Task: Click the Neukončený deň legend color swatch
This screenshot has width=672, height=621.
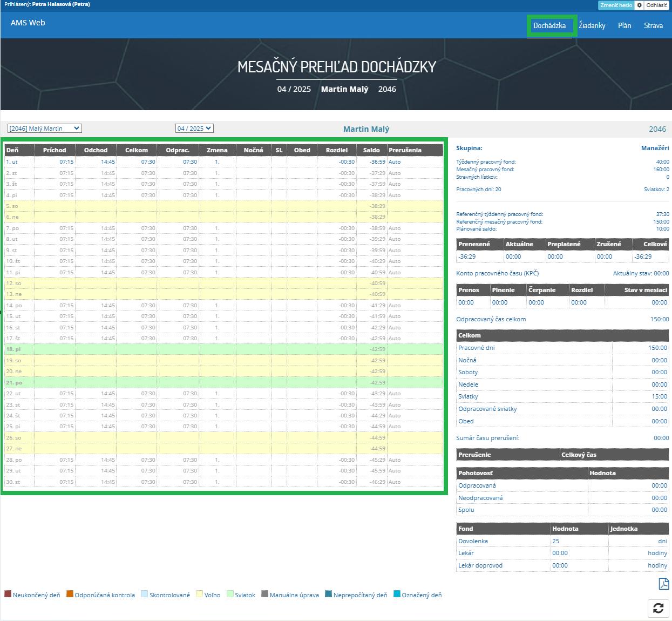Action: point(8,594)
